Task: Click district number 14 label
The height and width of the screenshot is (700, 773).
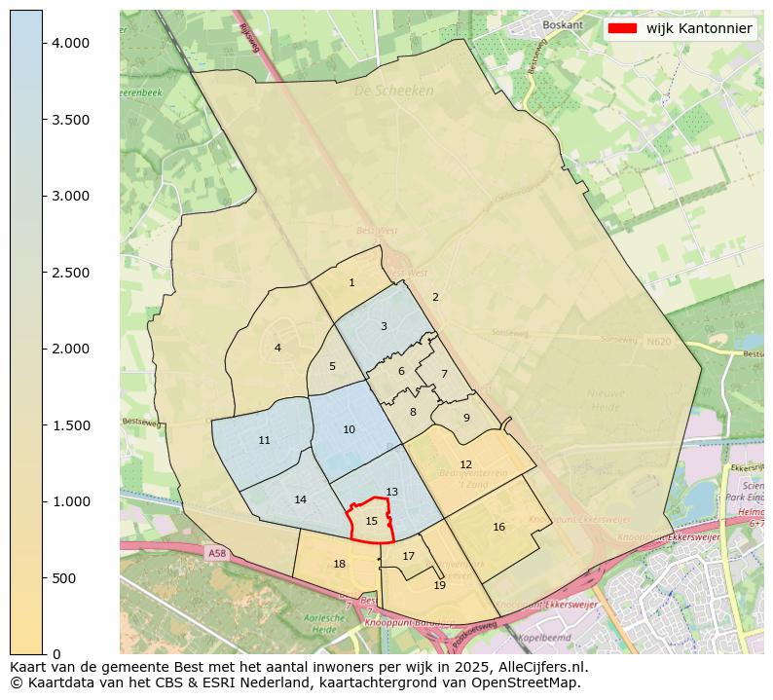Action: (300, 500)
